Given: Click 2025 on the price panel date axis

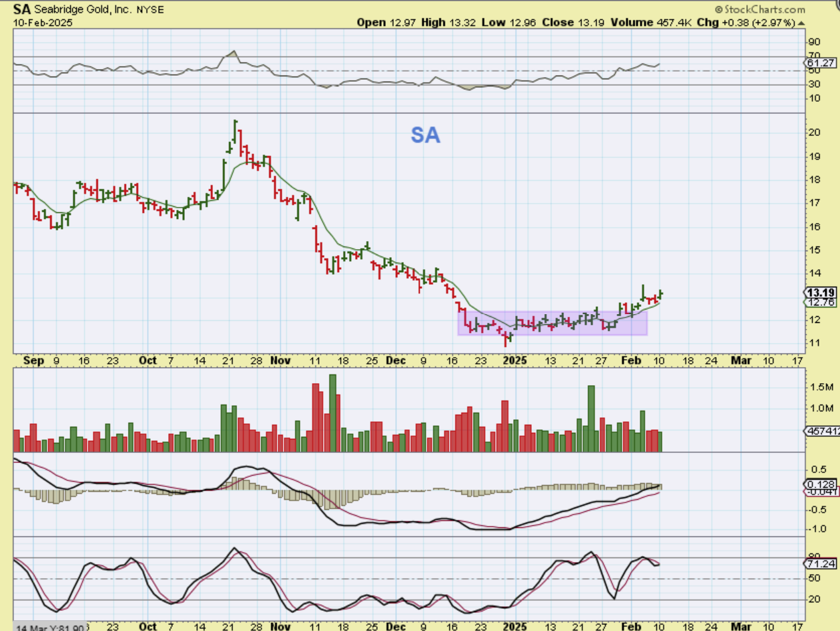Looking at the screenshot, I should [516, 360].
